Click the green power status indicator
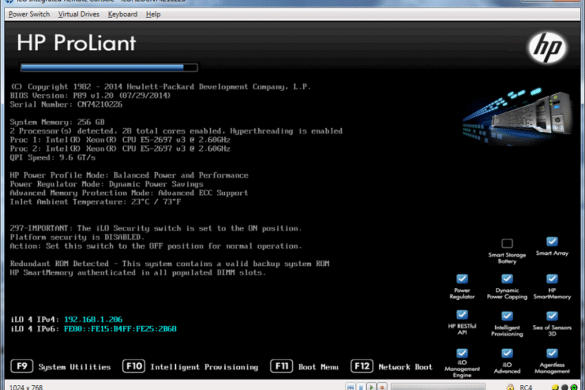Viewport: 585px width, 390px height. 573,388
